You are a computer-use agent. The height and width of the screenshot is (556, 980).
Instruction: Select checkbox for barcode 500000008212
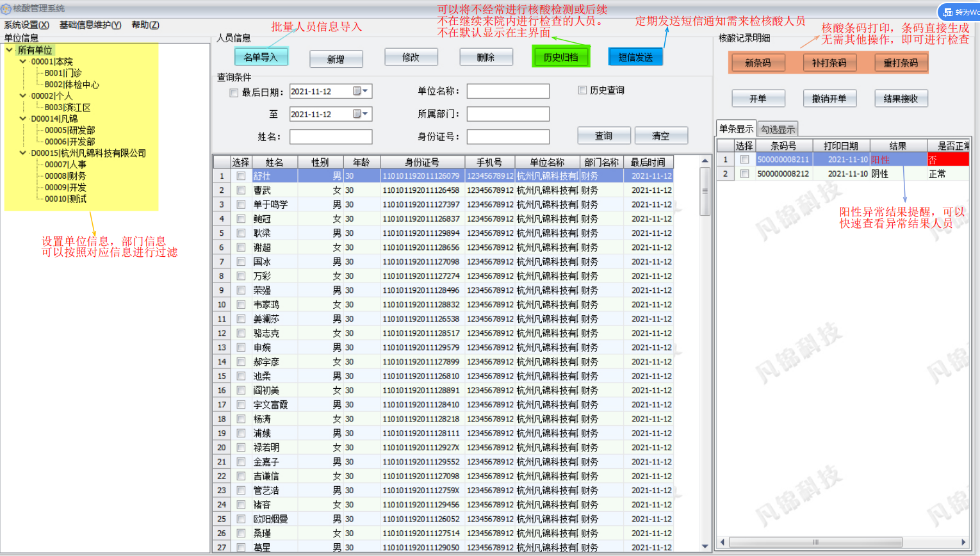pos(744,174)
